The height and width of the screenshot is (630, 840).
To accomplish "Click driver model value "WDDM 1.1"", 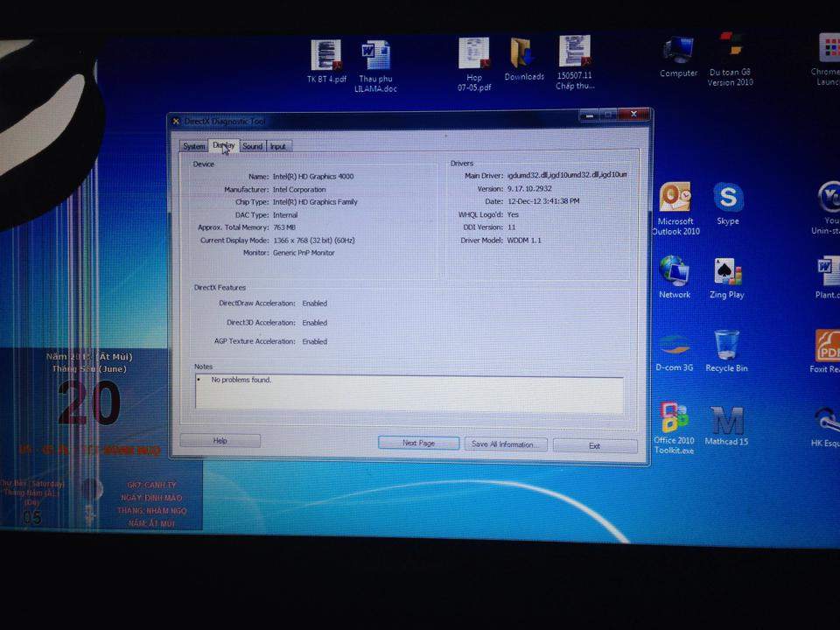I will pos(524,241).
